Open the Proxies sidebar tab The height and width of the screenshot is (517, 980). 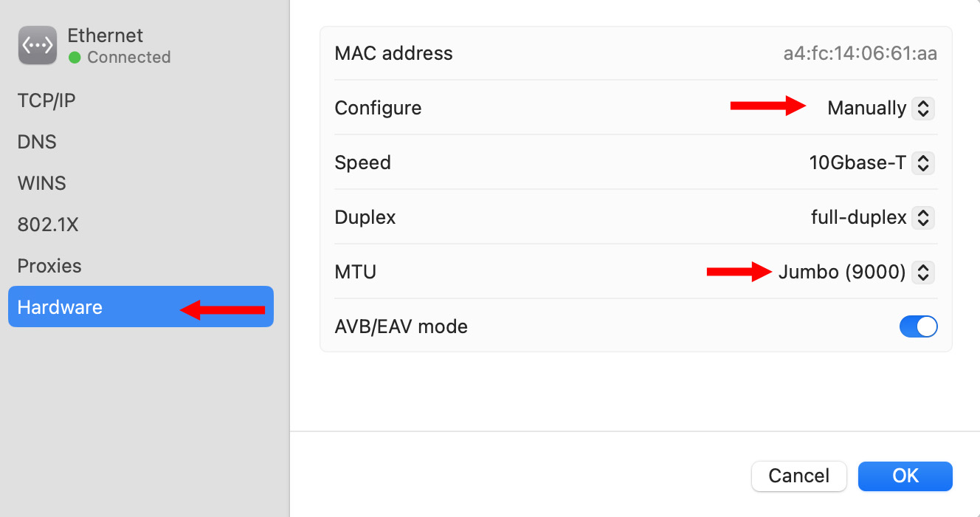tap(49, 266)
